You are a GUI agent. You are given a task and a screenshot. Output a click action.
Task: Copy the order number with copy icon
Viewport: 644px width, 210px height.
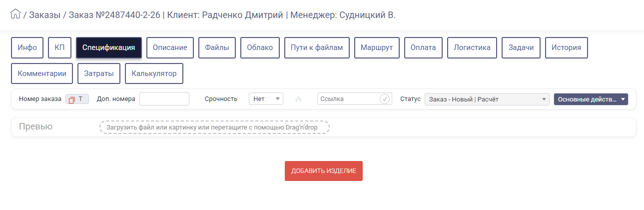(71, 99)
